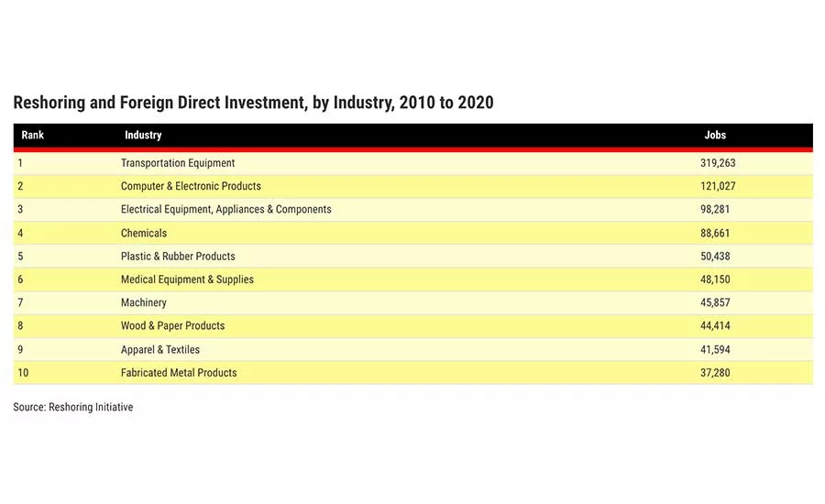Click the table title heading
The image size is (825, 504).
point(254,102)
